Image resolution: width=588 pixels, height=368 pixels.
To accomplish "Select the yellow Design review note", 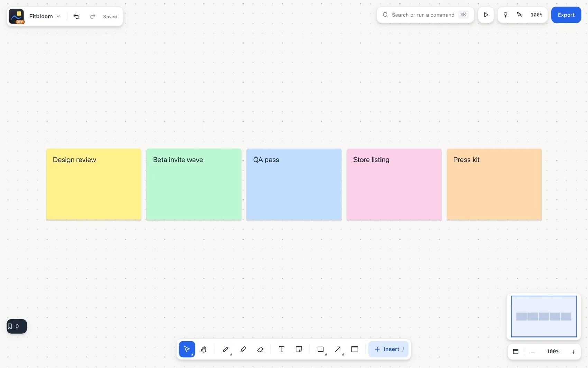I will pyautogui.click(x=94, y=184).
